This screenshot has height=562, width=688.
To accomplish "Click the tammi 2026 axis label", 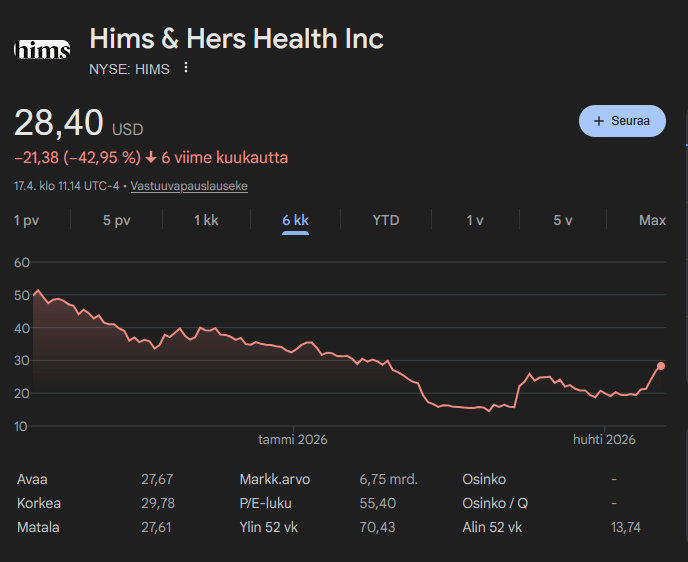I will pyautogui.click(x=293, y=440).
